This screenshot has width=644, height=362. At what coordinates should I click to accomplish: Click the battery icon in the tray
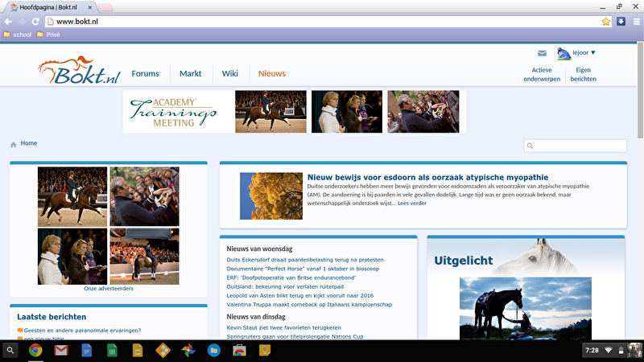[x=621, y=351]
